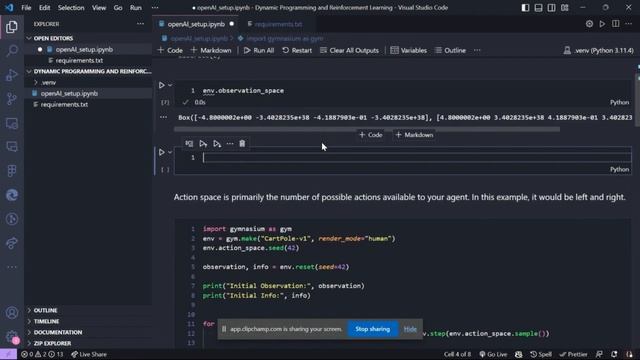Select kernel .venv (Python 3.11.4)

point(598,50)
